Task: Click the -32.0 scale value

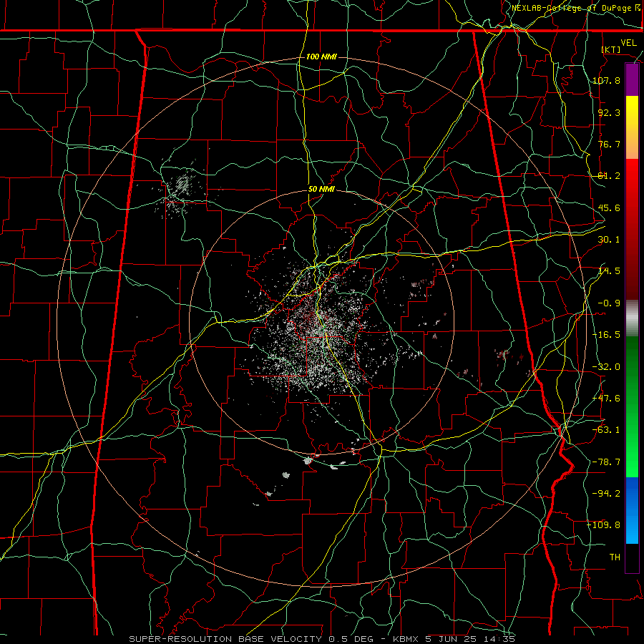Action: coord(606,367)
